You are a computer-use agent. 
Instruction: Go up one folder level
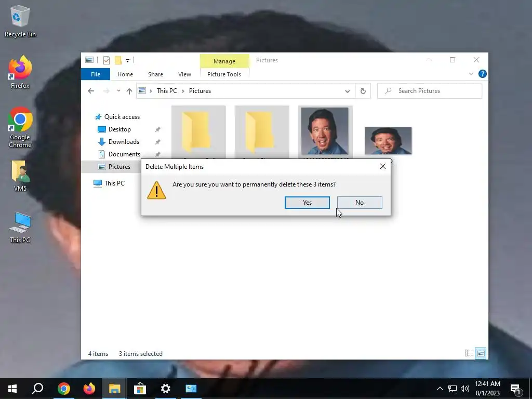coord(129,91)
